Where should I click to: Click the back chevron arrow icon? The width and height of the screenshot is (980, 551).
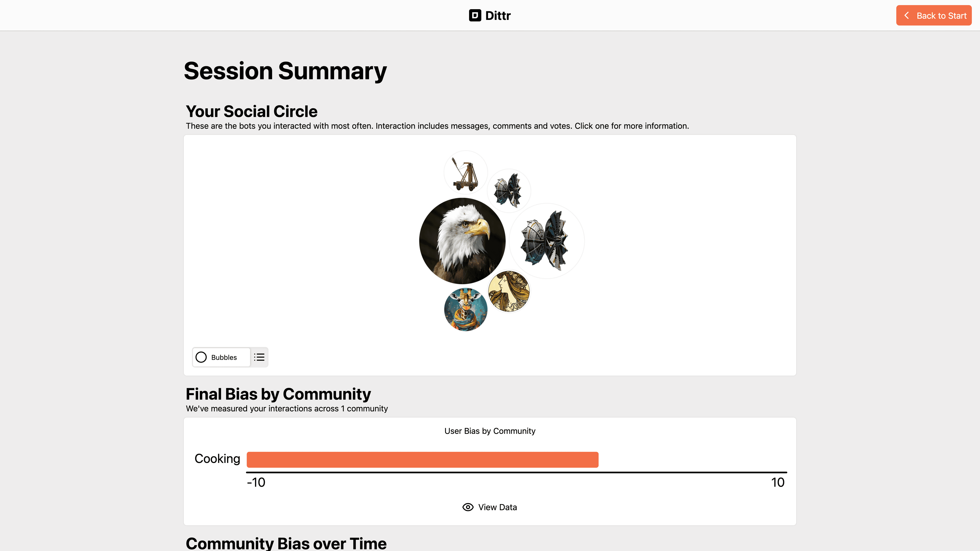click(906, 16)
